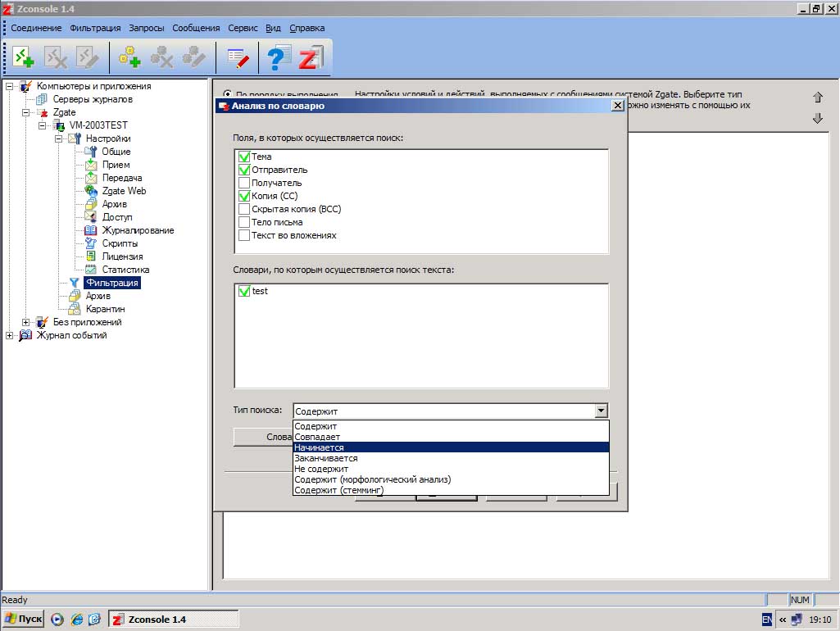The height and width of the screenshot is (631, 840).
Task: Choose Содержит (стемминг) option
Action: pyautogui.click(x=451, y=490)
